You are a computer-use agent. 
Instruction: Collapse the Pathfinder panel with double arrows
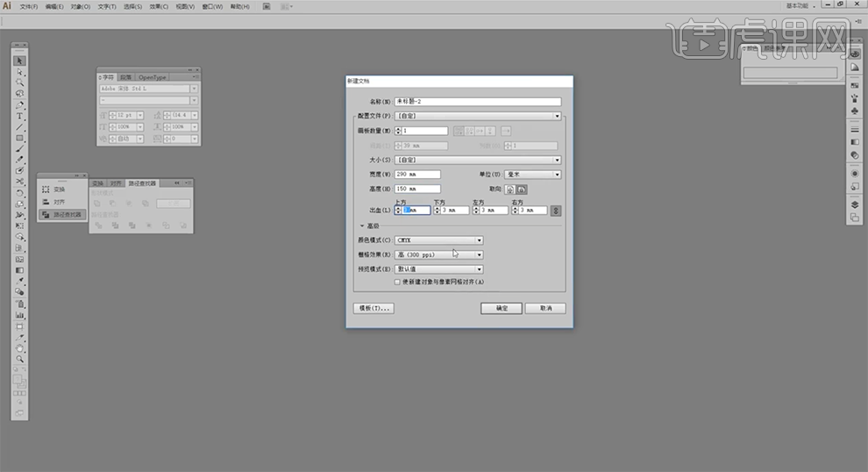[177, 182]
